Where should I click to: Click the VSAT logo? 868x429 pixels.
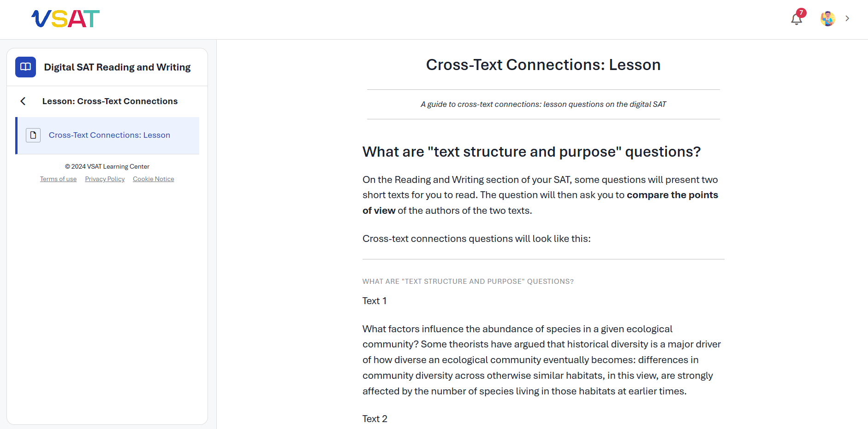(x=65, y=19)
